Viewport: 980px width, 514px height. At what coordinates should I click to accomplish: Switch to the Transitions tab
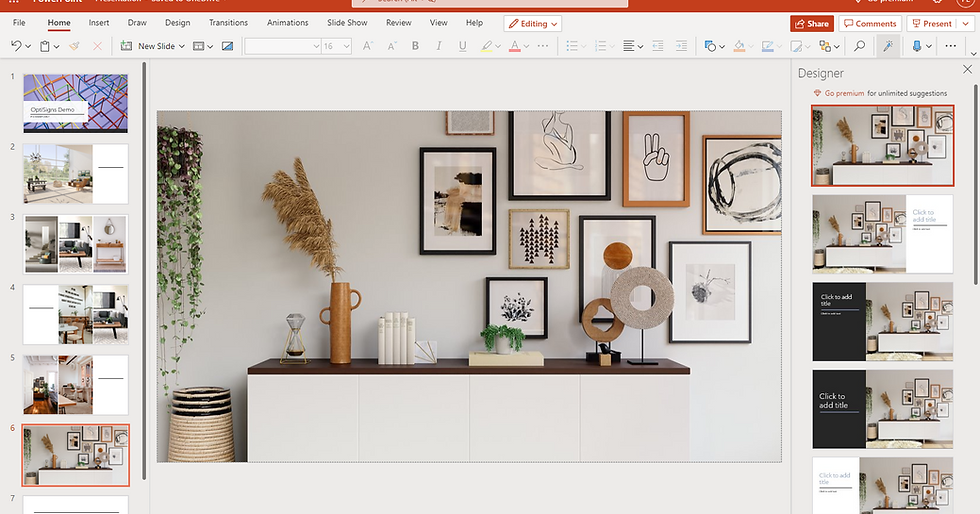click(x=228, y=23)
